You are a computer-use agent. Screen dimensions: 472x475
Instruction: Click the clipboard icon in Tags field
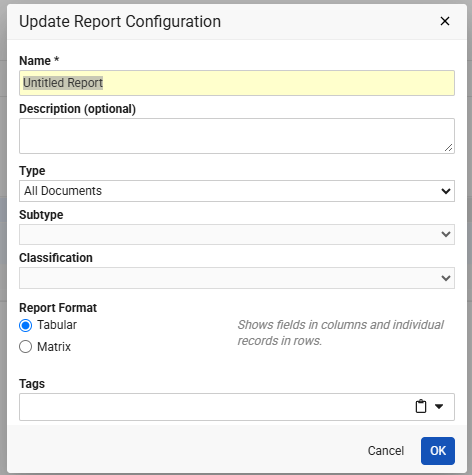pyautogui.click(x=421, y=406)
